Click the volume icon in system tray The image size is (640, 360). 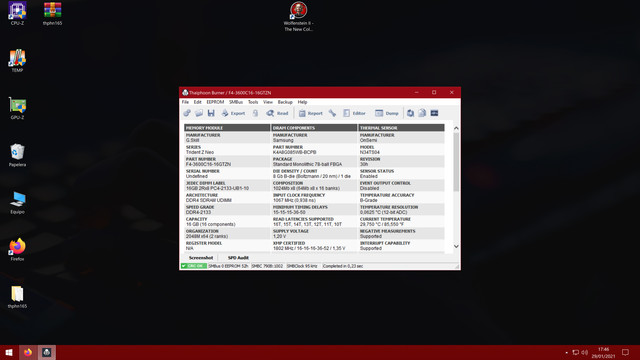click(x=584, y=352)
